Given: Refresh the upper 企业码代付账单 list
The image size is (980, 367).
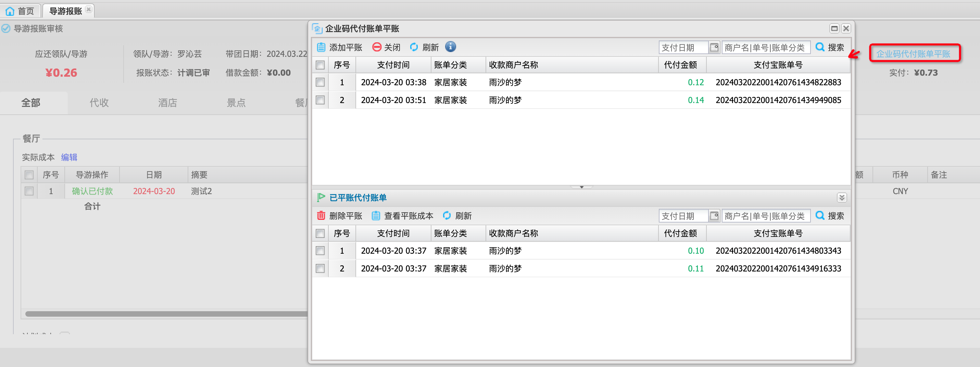Looking at the screenshot, I should click(x=424, y=47).
